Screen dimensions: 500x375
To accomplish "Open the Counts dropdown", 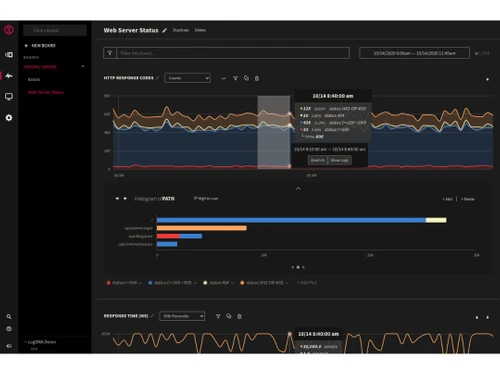I will [187, 78].
